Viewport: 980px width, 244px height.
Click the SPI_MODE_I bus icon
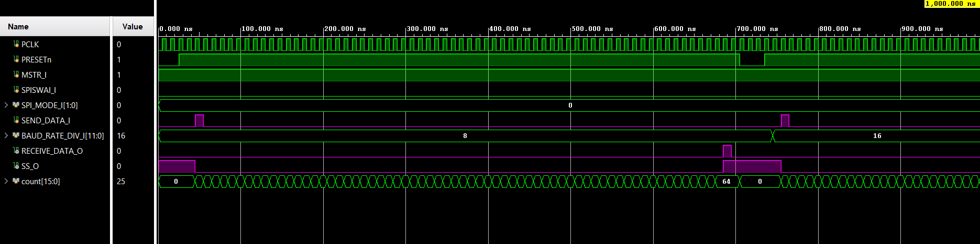[x=16, y=105]
